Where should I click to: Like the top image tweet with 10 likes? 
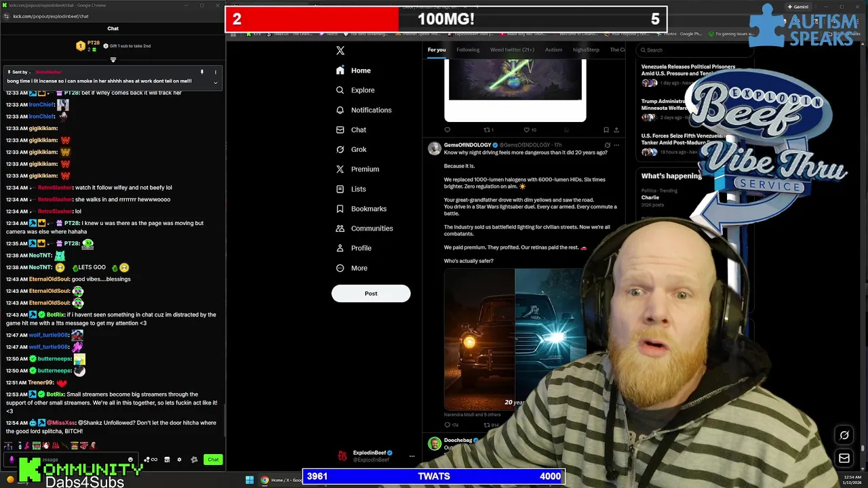point(526,129)
